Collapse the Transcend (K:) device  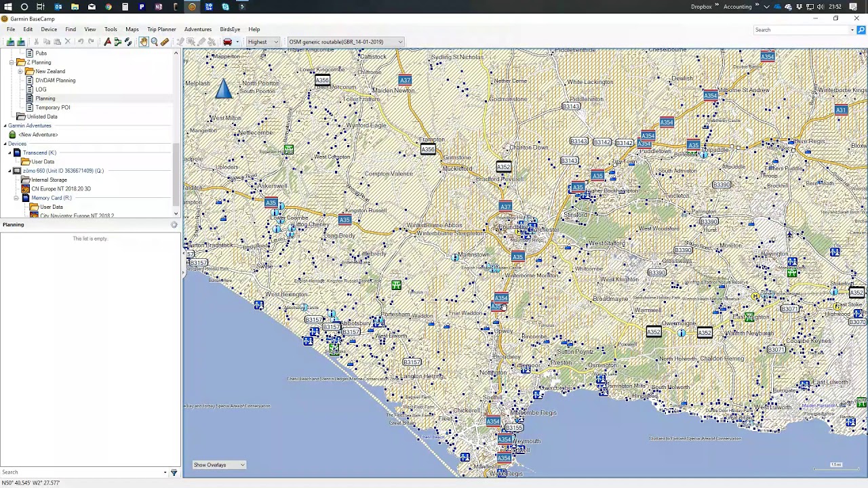9,152
